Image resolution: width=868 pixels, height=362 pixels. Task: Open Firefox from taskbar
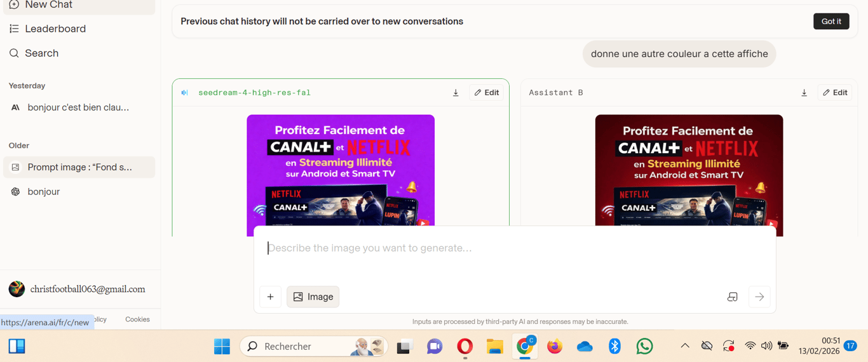pos(555,346)
